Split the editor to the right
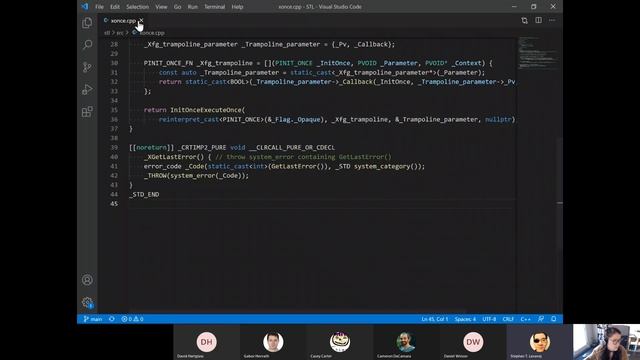The height and width of the screenshot is (360, 640). click(x=538, y=20)
